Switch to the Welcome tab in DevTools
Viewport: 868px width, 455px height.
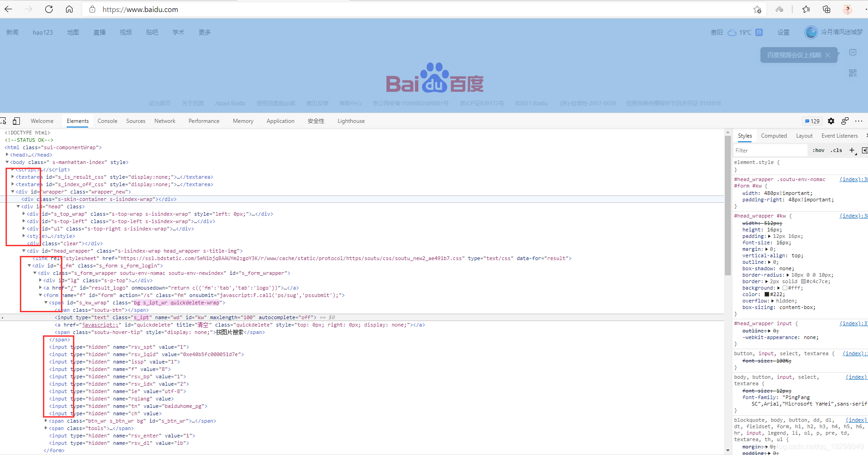pos(42,121)
